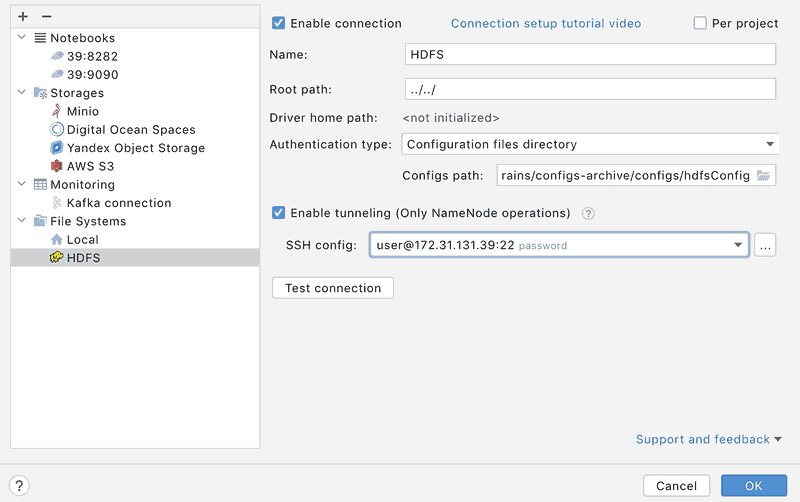Open folder browser for Configs path
The width and height of the screenshot is (800, 502).
pyautogui.click(x=763, y=175)
